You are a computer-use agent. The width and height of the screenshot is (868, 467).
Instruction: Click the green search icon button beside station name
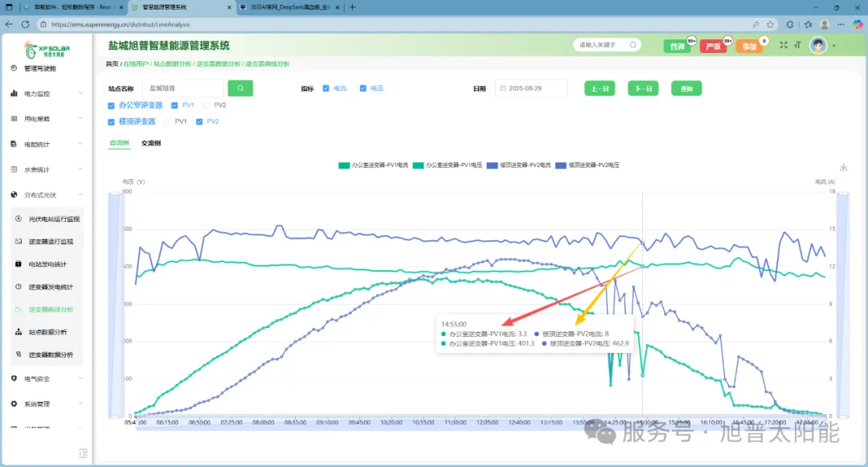click(240, 88)
